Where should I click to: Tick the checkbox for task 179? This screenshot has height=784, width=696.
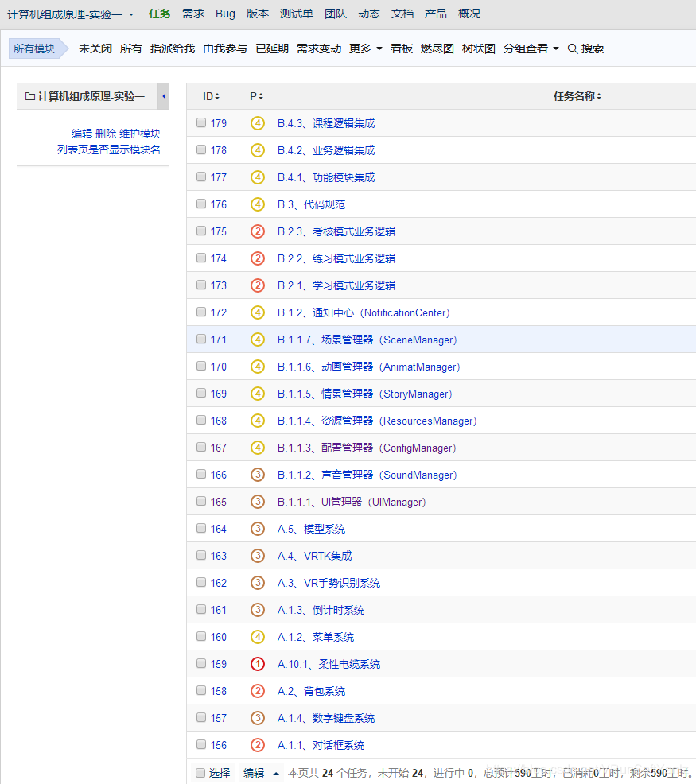(x=201, y=122)
